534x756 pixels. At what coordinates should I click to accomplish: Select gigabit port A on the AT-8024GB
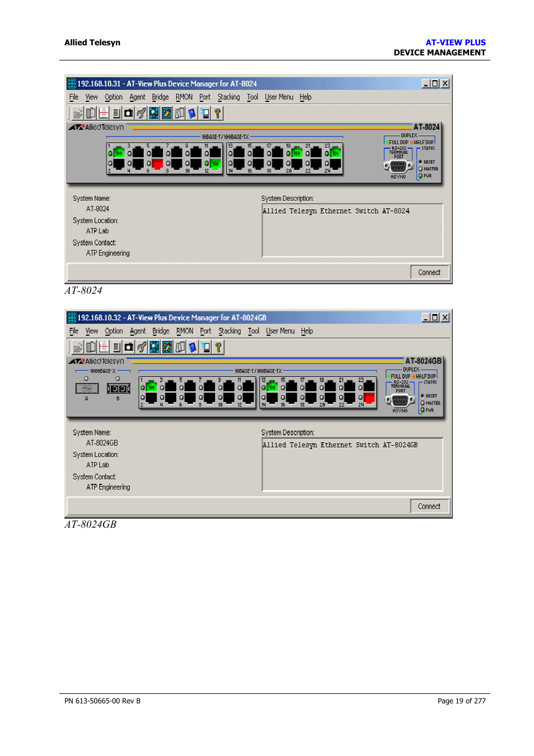pos(87,388)
